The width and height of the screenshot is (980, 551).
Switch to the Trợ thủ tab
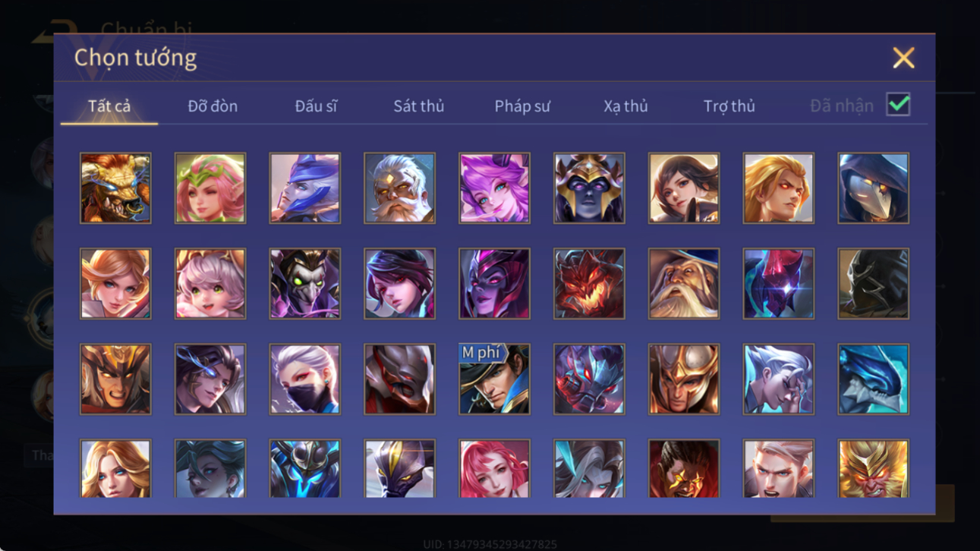(729, 106)
